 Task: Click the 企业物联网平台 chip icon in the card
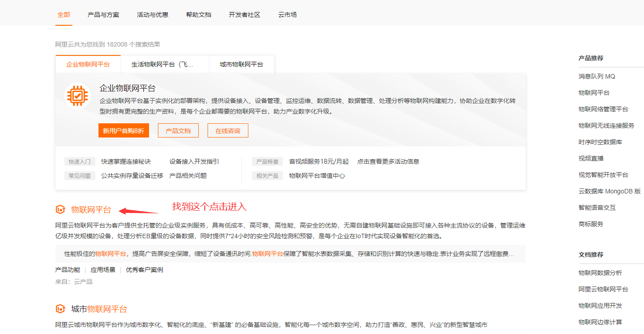[x=77, y=95]
